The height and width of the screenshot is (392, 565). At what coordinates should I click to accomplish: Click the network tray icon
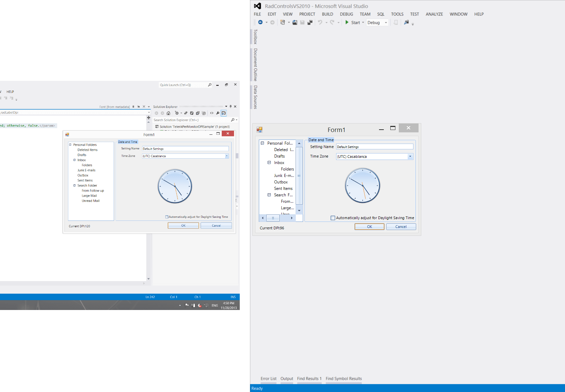206,305
